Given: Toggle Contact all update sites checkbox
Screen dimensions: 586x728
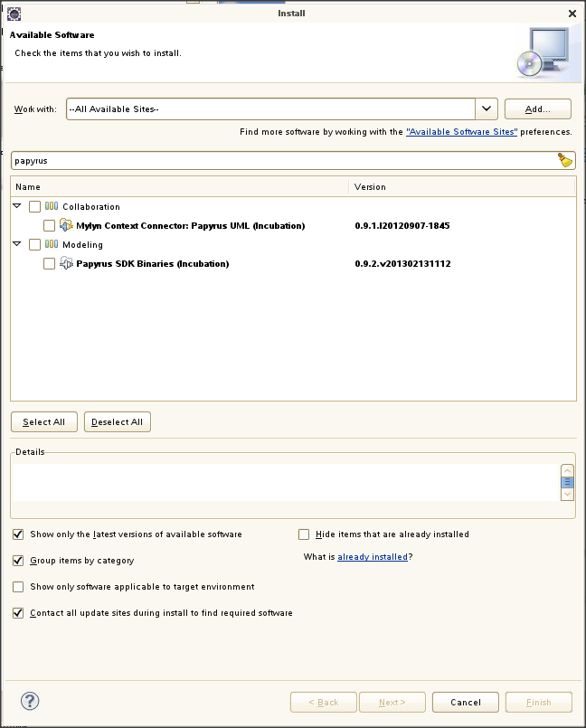Looking at the screenshot, I should pos(18,613).
